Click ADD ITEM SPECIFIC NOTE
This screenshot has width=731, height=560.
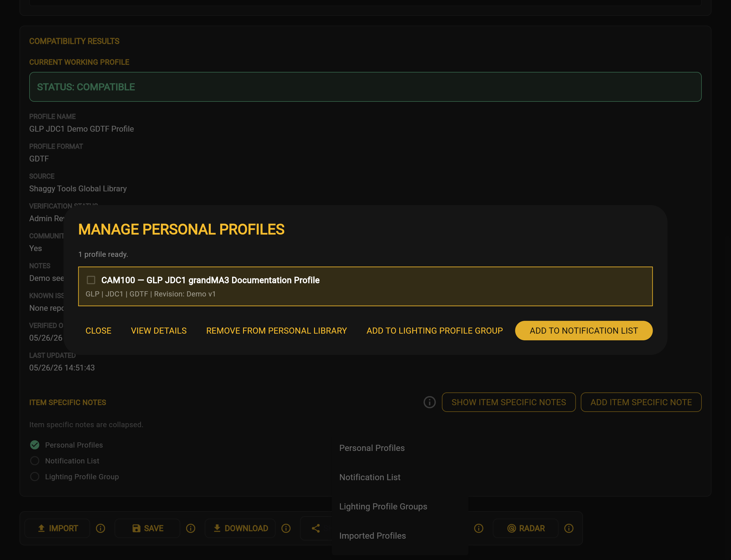[x=641, y=402]
